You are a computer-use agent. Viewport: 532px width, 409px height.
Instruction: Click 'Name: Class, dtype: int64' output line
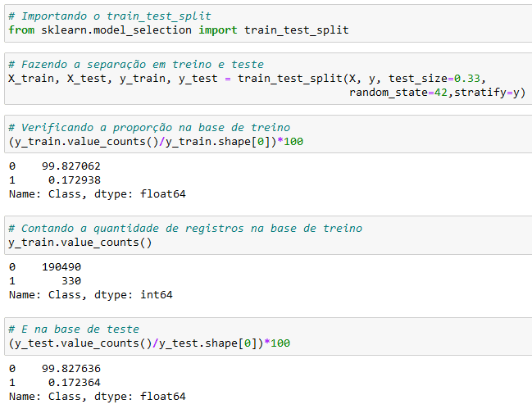coord(91,295)
